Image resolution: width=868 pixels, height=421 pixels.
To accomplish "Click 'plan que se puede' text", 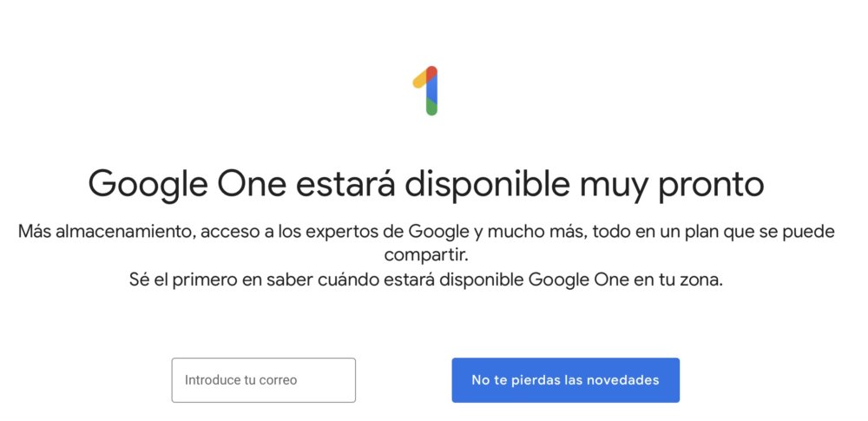I will click(x=762, y=232).
